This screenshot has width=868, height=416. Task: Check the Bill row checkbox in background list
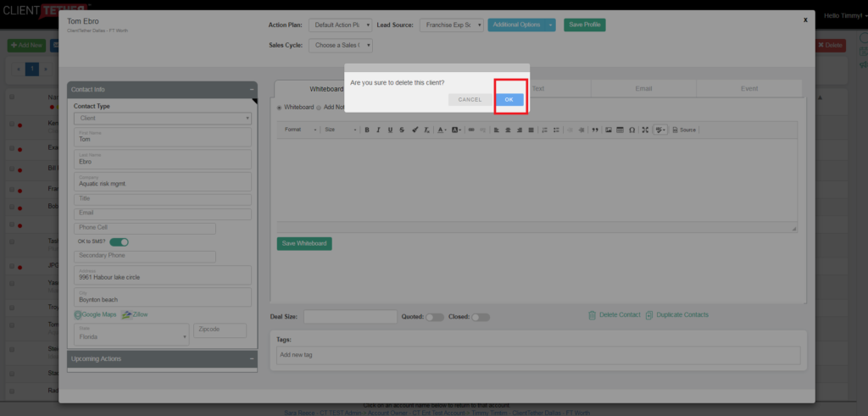(x=12, y=169)
